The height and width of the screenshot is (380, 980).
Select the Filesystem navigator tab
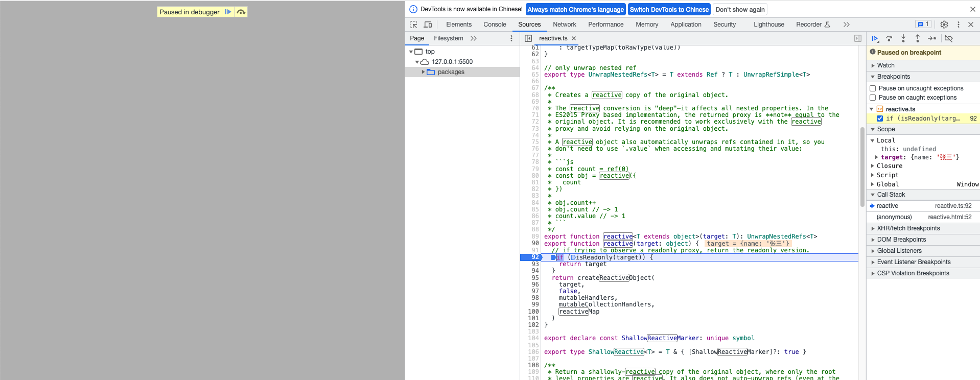click(449, 38)
